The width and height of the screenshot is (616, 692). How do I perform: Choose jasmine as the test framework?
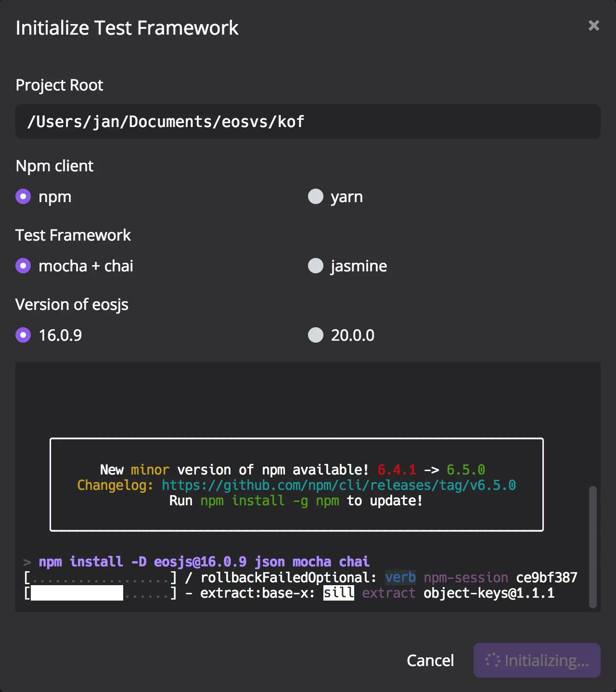[315, 266]
